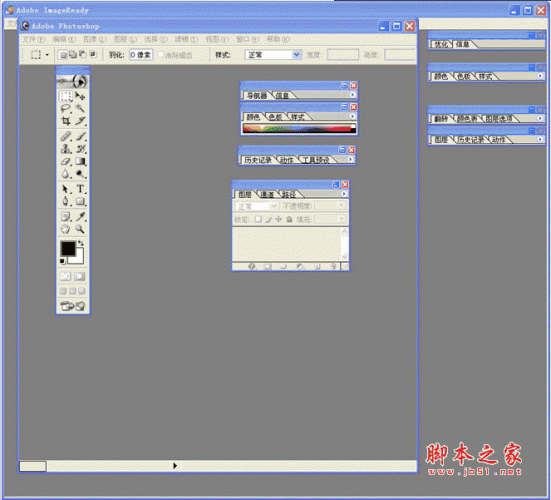Select the Pen tool
551x500 pixels.
[x=66, y=202]
